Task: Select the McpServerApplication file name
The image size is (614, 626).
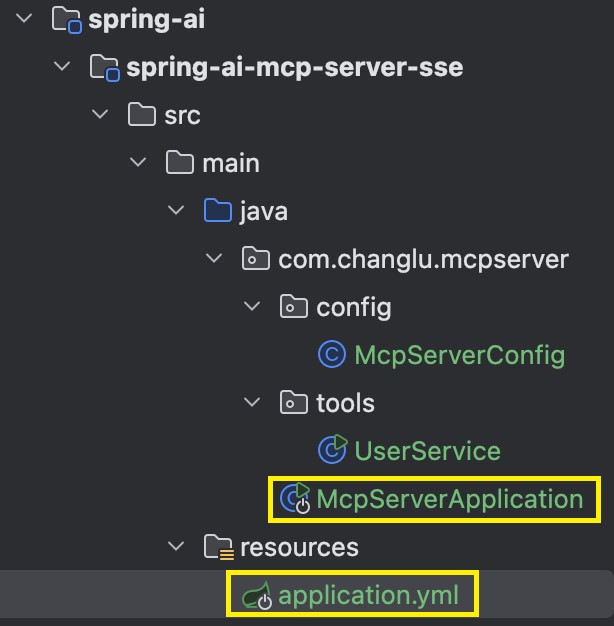Action: [450, 499]
